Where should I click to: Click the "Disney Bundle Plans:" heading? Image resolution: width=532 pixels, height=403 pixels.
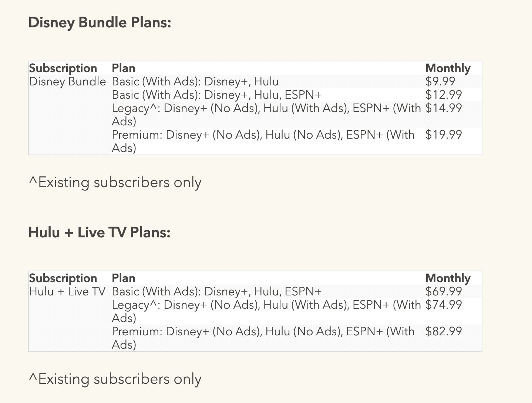click(x=100, y=23)
